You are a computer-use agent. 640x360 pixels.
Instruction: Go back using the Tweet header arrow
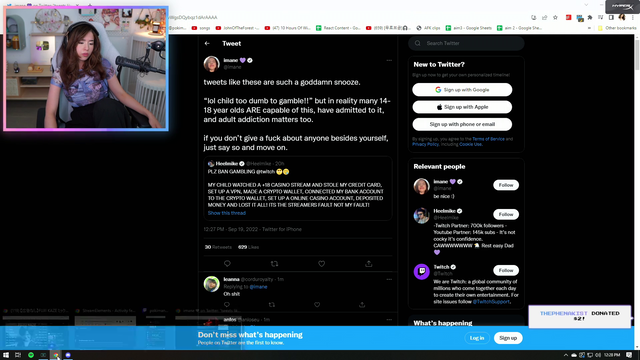coord(207,43)
